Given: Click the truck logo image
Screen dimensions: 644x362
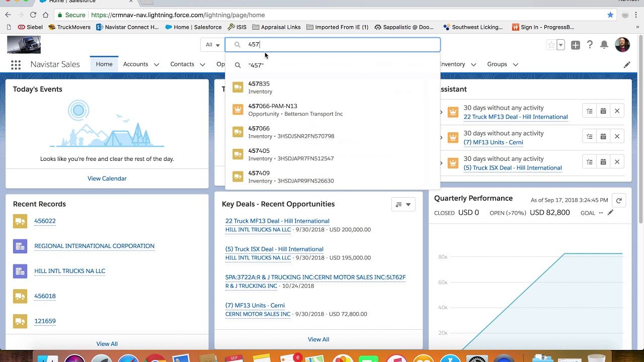Looking at the screenshot, I should pyautogui.click(x=24, y=45).
